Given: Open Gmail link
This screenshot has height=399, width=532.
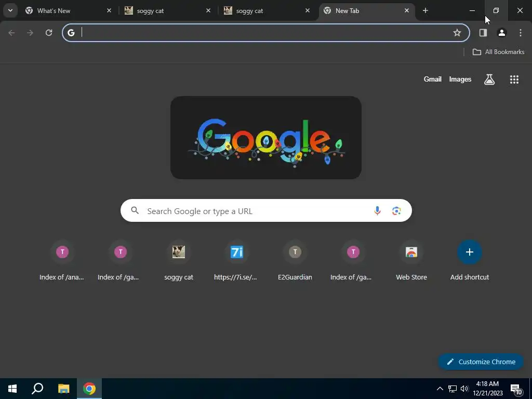Looking at the screenshot, I should (x=432, y=79).
